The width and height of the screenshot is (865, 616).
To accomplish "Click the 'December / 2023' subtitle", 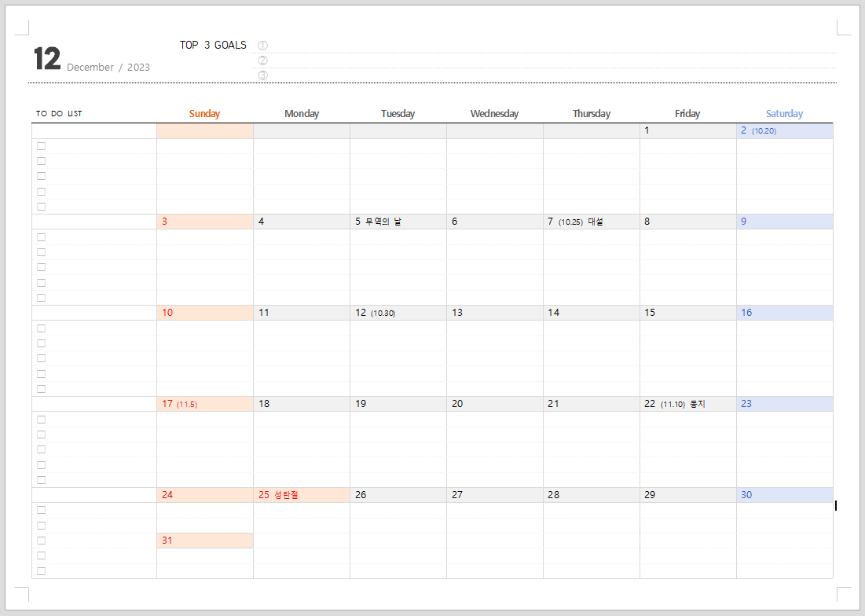I will point(108,68).
